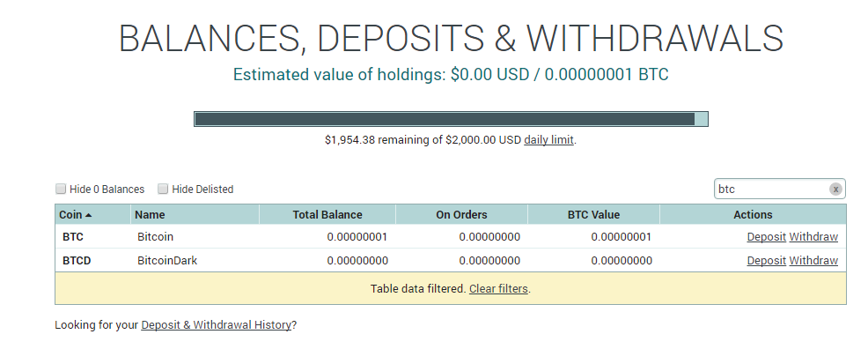The image size is (868, 364).
Task: Enable Hide 0 Balances checkbox
Action: coord(61,189)
